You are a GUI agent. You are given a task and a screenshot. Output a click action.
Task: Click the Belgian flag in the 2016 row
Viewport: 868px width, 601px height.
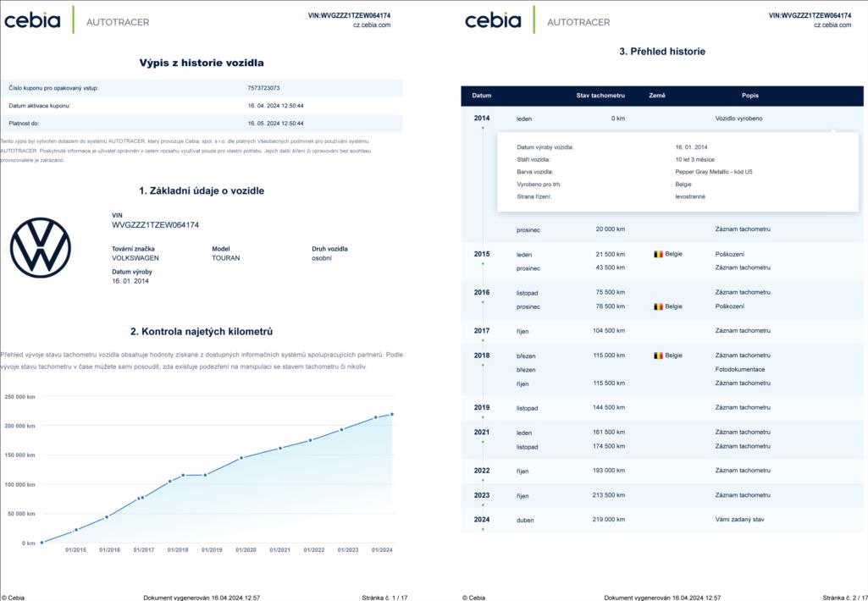(658, 306)
